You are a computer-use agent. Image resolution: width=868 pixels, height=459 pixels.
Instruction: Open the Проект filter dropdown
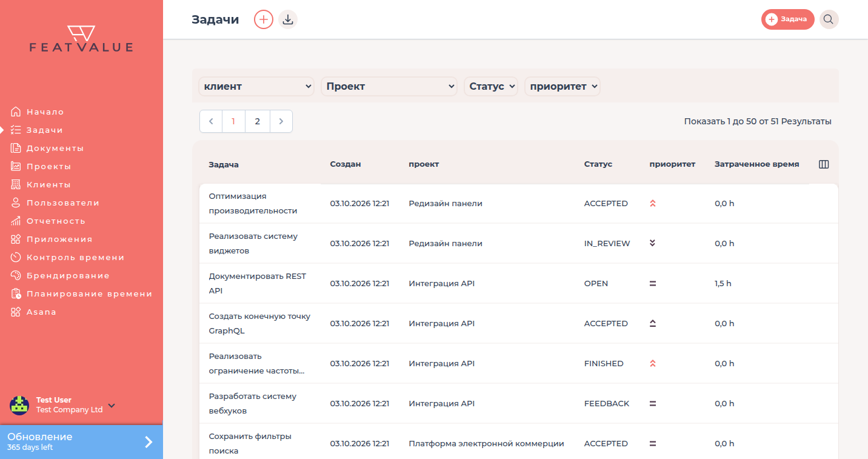coord(389,86)
